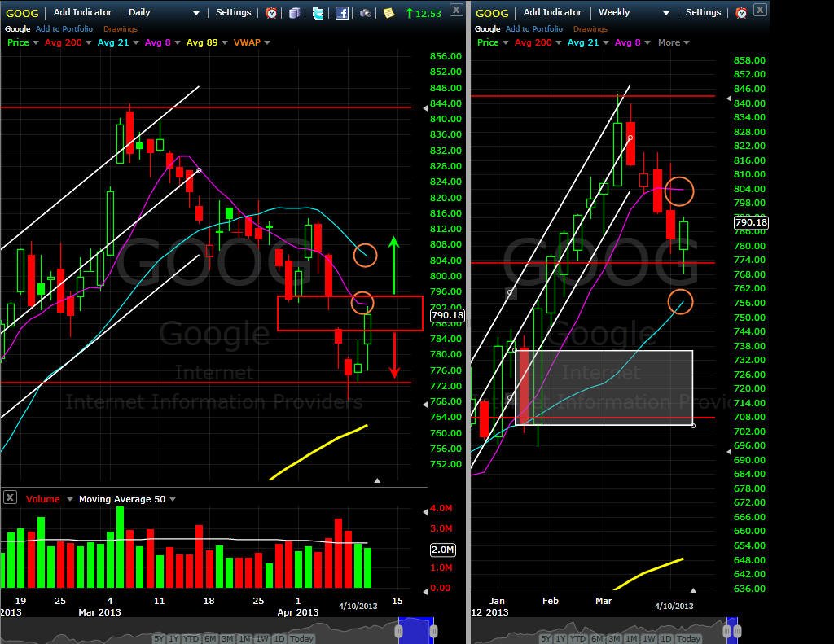Viewport: 834px width, 644px height.
Task: Share chart via Twitter icon
Action: coord(318,13)
